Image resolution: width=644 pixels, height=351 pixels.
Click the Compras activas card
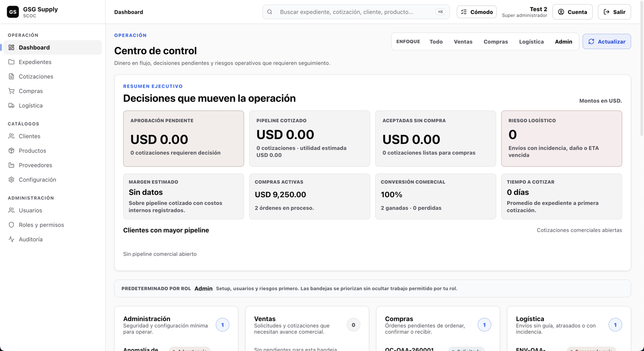310,197
